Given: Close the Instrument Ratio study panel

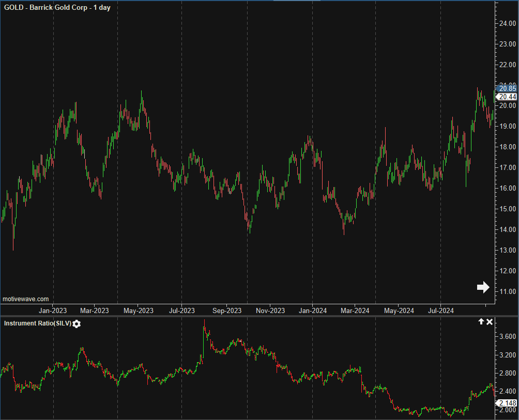Looking at the screenshot, I should (x=490, y=322).
